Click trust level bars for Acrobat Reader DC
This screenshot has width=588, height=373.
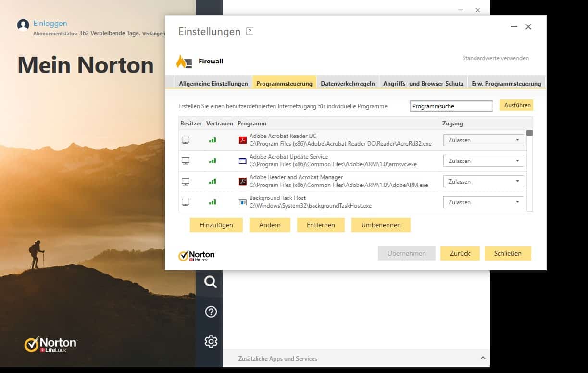click(x=213, y=140)
